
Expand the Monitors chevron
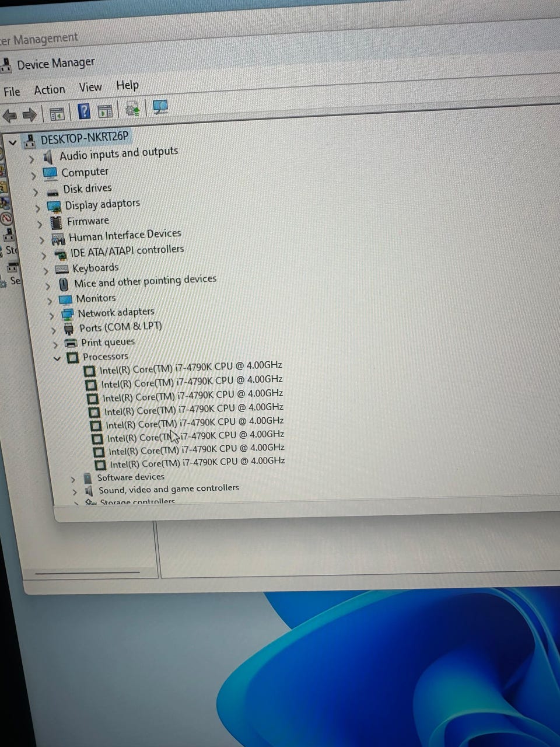[50, 301]
